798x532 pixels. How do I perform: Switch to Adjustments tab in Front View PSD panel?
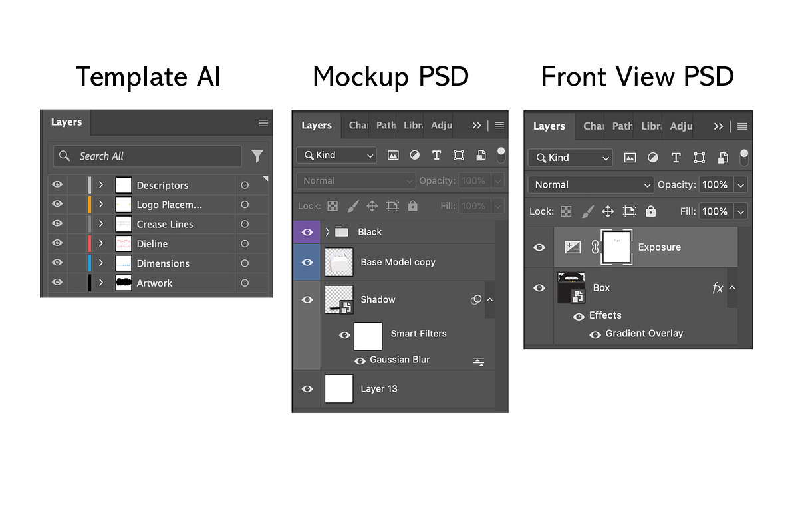(x=681, y=126)
